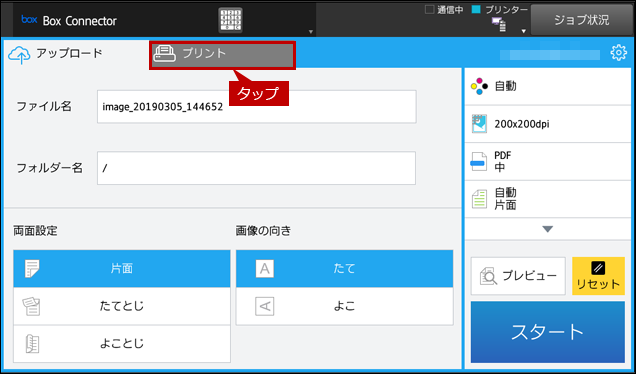Open original 自動 片面 setting

[x=548, y=199]
